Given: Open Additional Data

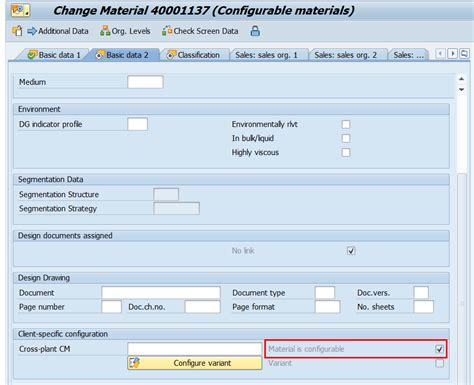Looking at the screenshot, I should tap(58, 31).
